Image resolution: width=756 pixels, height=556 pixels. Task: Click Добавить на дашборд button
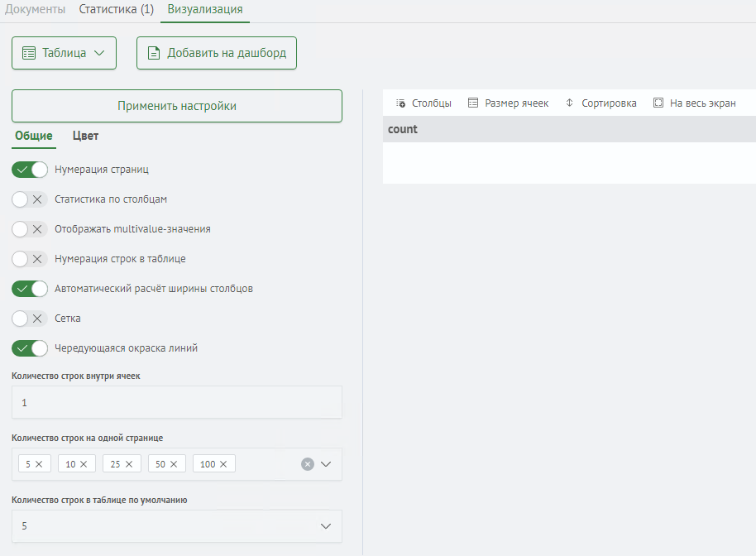tap(217, 53)
